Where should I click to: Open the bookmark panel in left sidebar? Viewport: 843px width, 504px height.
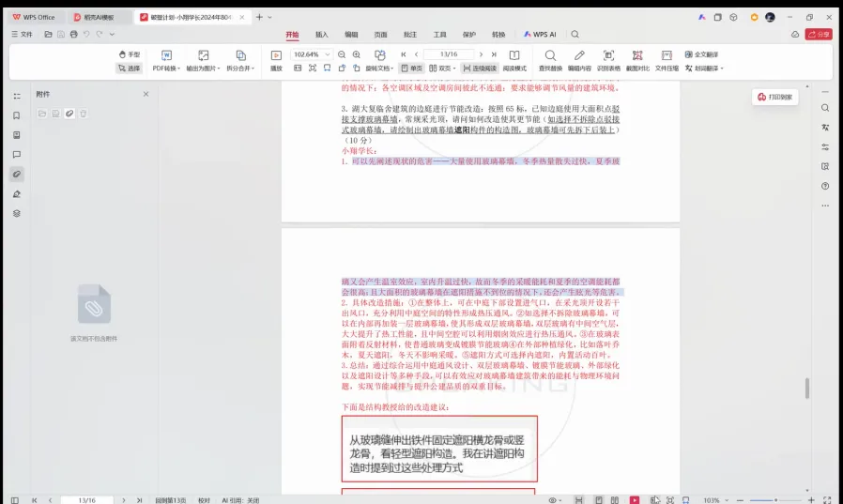click(17, 115)
